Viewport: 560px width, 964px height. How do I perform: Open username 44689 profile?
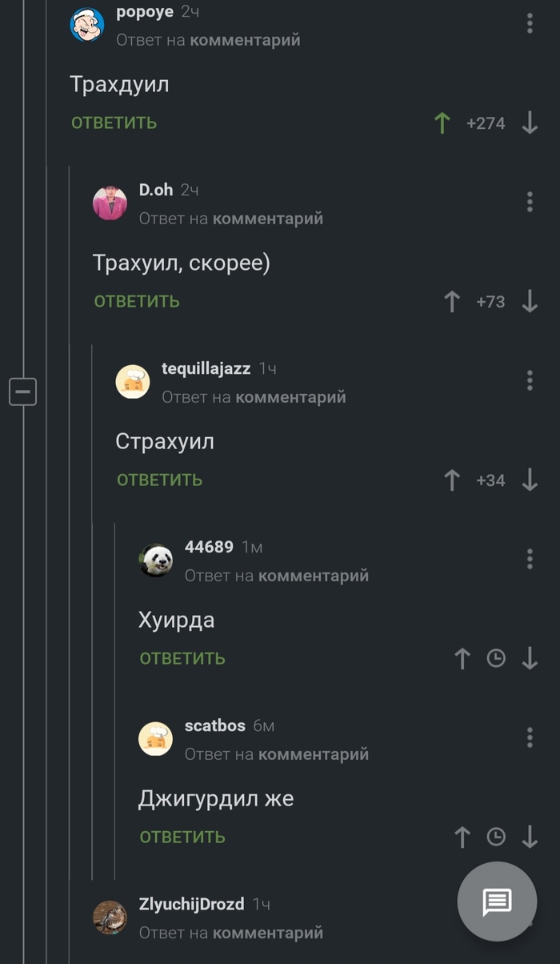click(x=209, y=547)
